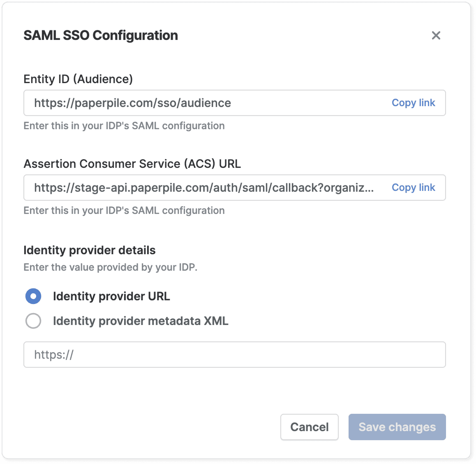
Task: Click the SAML SSO Configuration title
Action: [x=101, y=35]
